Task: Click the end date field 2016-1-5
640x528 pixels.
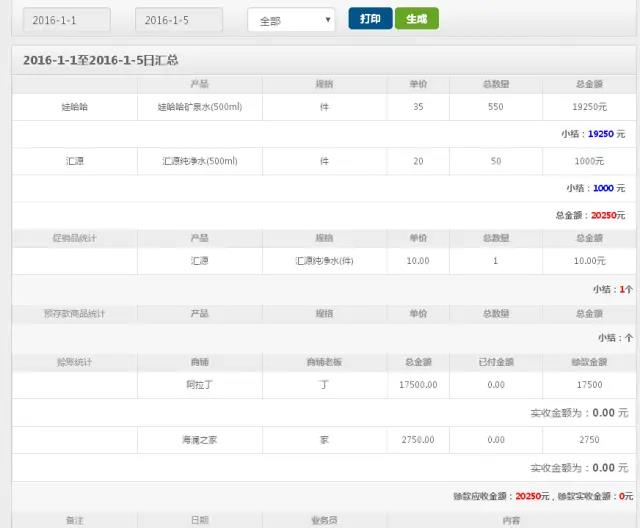Action: tap(180, 20)
